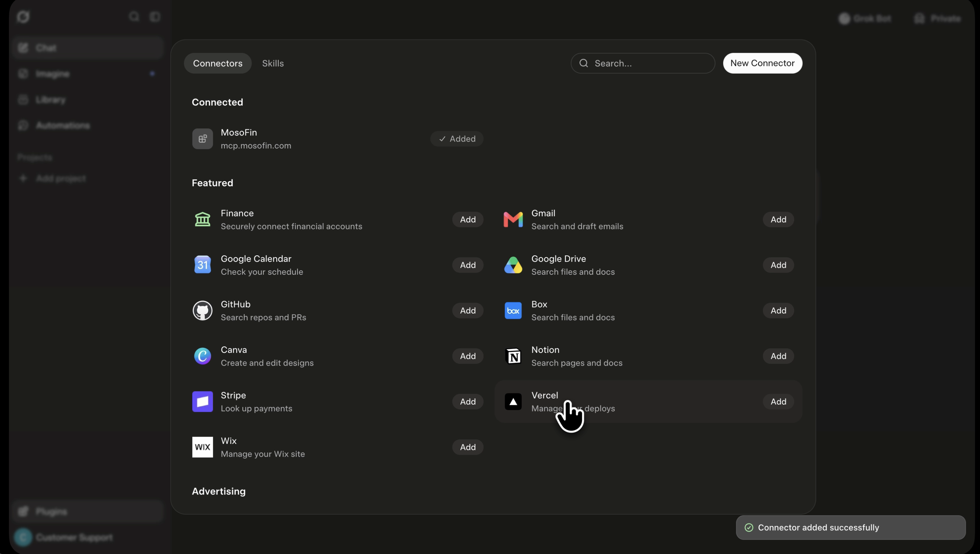Screen dimensions: 980x554
Task: Add the Stripe connector
Action: [468, 402]
